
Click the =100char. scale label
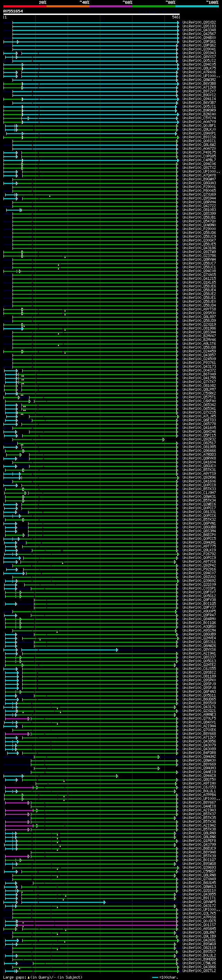pyautogui.click(x=169, y=977)
